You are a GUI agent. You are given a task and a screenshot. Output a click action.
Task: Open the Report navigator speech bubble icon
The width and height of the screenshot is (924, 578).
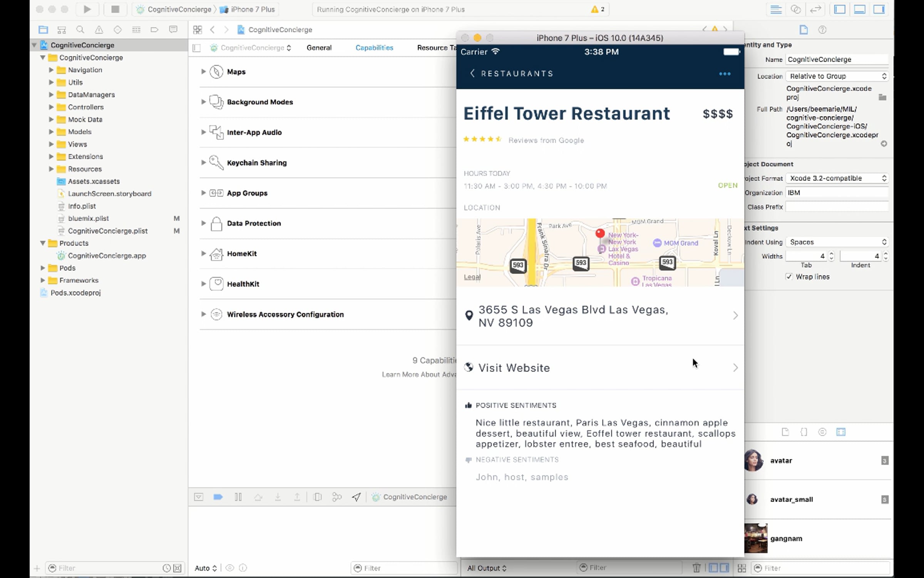point(173,30)
